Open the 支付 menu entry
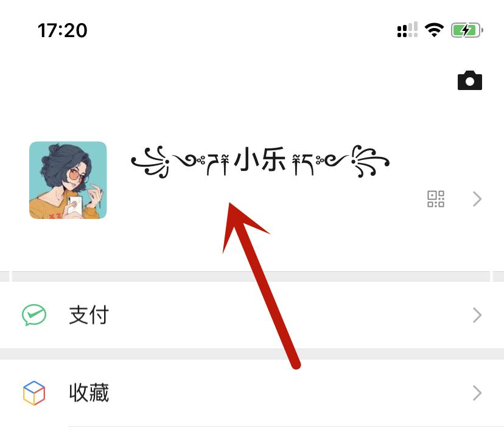This screenshot has width=504, height=427. (252, 315)
